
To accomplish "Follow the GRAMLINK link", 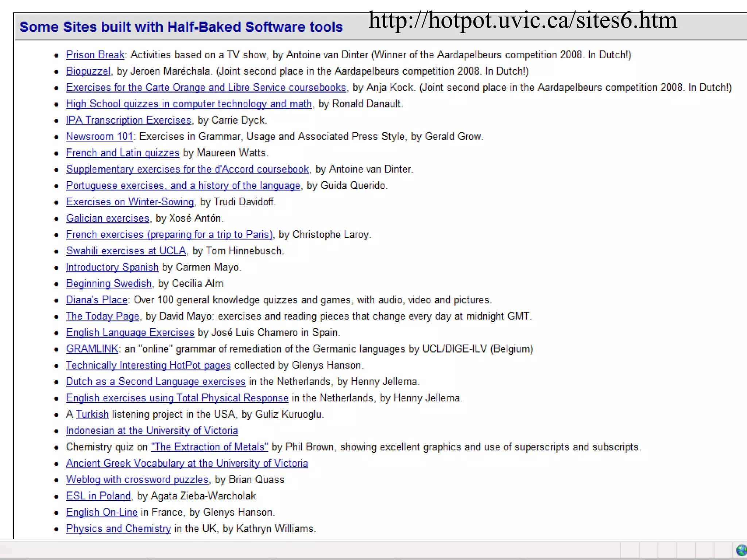I will [x=92, y=349].
